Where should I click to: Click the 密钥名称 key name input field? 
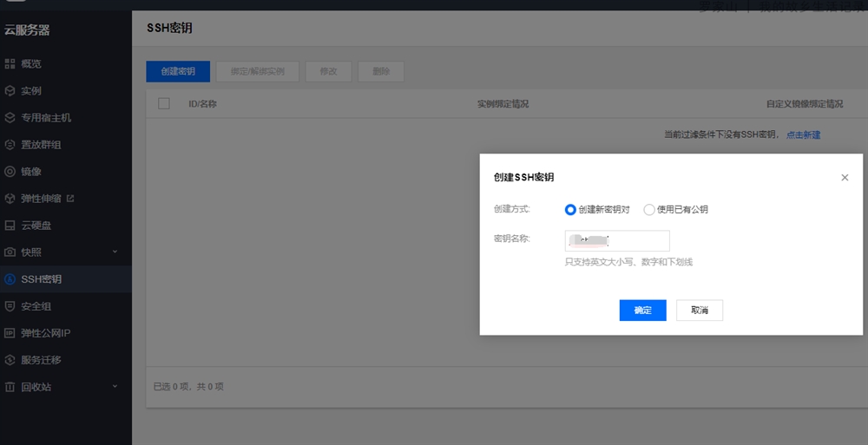(x=616, y=240)
